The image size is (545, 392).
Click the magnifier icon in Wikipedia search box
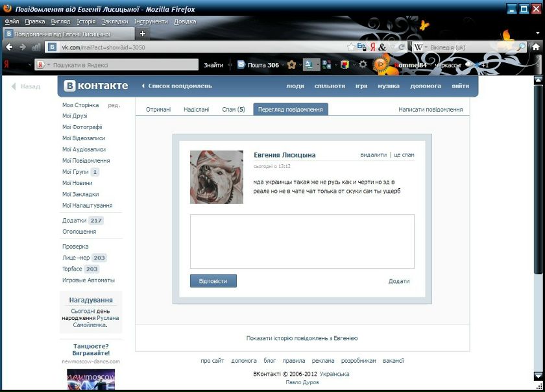520,47
